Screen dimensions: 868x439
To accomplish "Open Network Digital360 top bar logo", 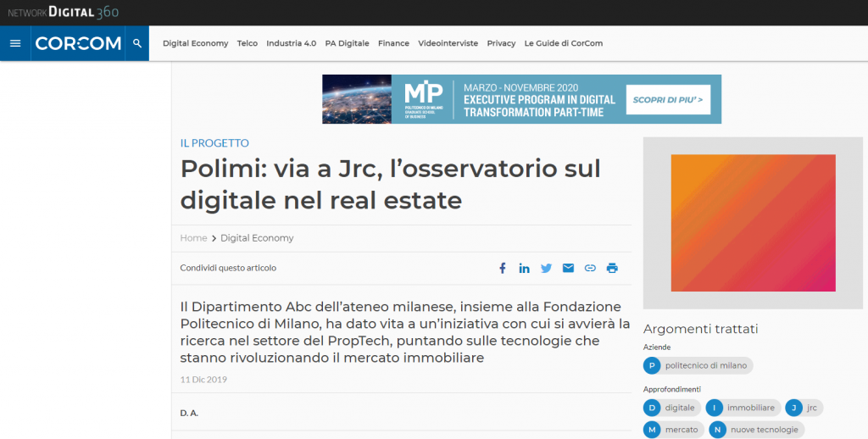I will point(64,12).
